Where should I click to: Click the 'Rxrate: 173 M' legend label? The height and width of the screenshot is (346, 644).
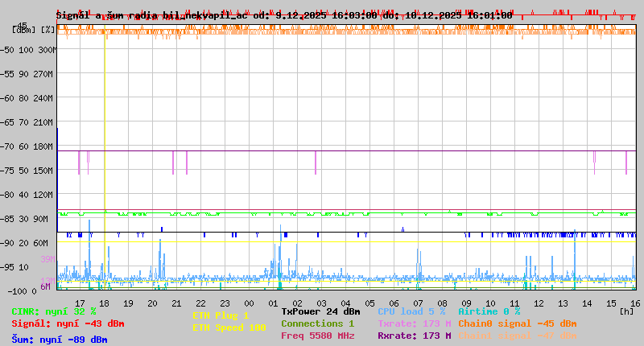[415, 336]
